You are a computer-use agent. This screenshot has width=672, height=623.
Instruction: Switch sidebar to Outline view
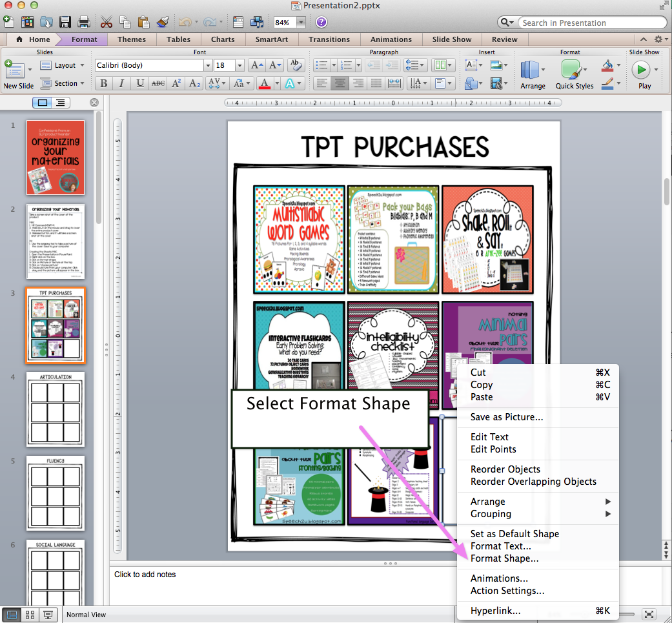61,103
